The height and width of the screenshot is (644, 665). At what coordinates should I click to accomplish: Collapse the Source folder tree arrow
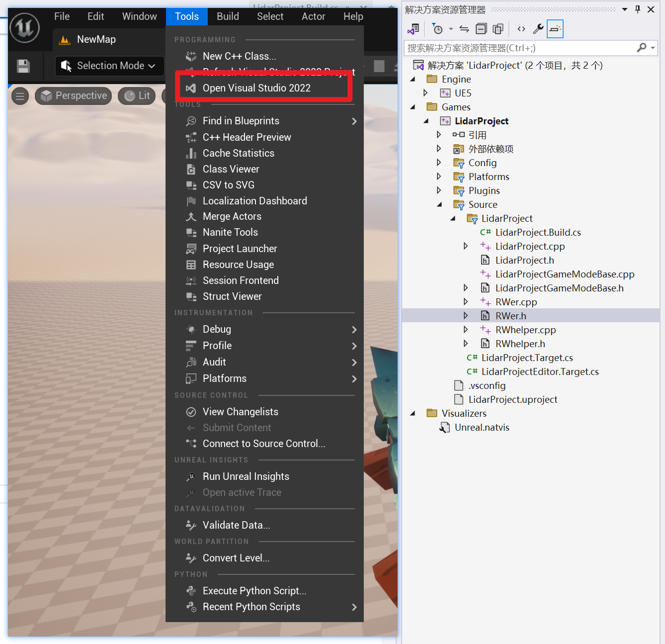point(439,204)
